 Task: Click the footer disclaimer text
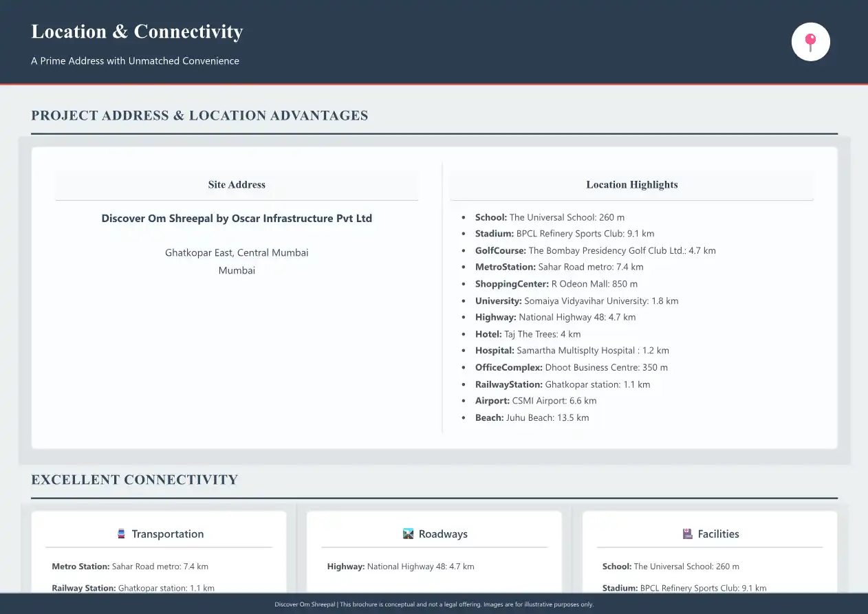click(x=434, y=604)
